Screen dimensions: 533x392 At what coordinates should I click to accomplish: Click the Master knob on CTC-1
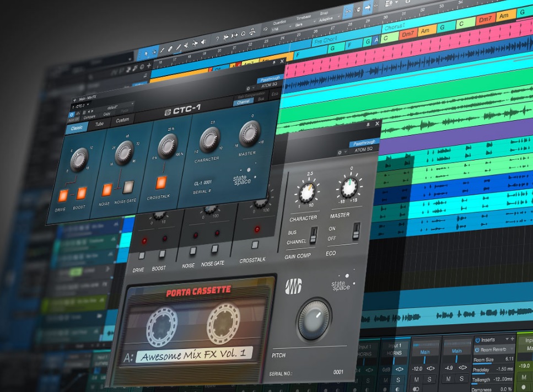pyautogui.click(x=250, y=133)
